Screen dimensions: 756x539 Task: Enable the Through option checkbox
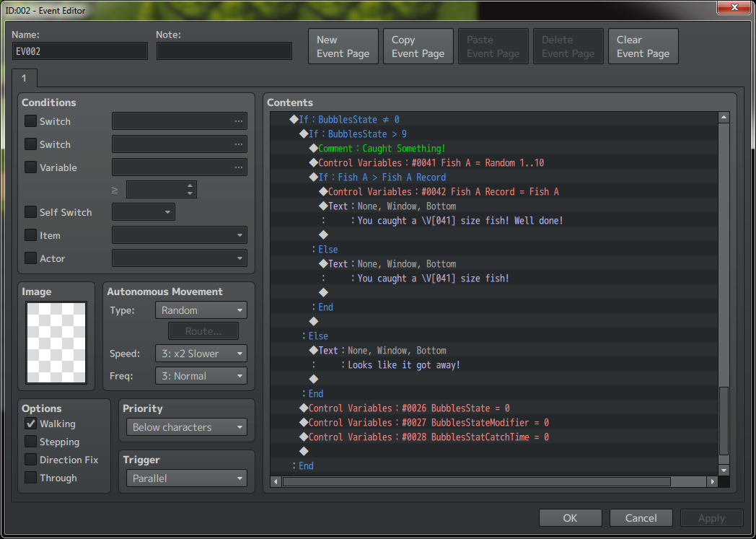[x=31, y=478]
